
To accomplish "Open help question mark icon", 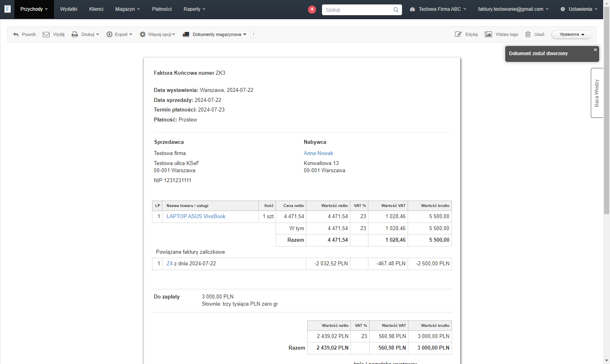I will [x=253, y=35].
